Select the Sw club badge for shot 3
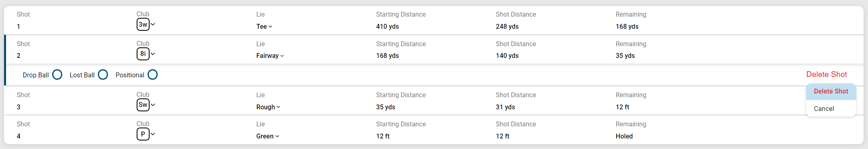 tap(143, 104)
